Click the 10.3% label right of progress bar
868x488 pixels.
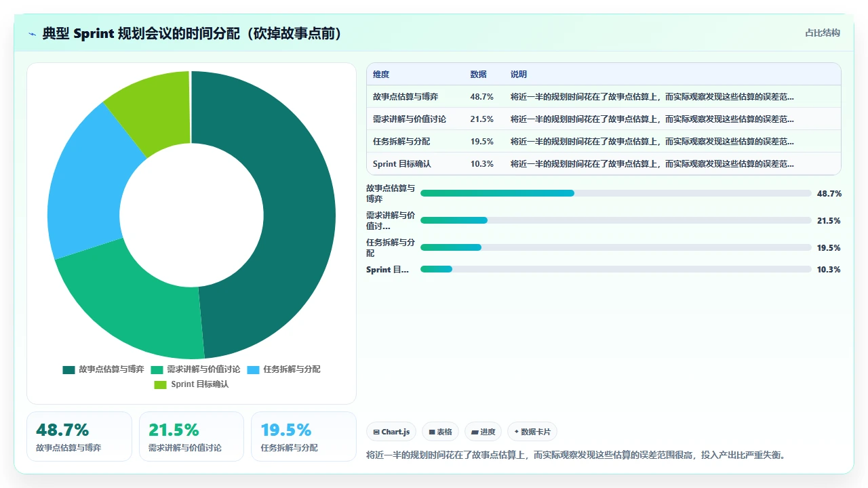(829, 269)
